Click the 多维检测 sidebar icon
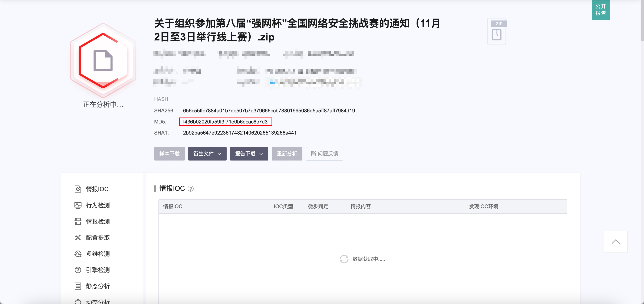The height and width of the screenshot is (304, 644). pyautogui.click(x=78, y=254)
